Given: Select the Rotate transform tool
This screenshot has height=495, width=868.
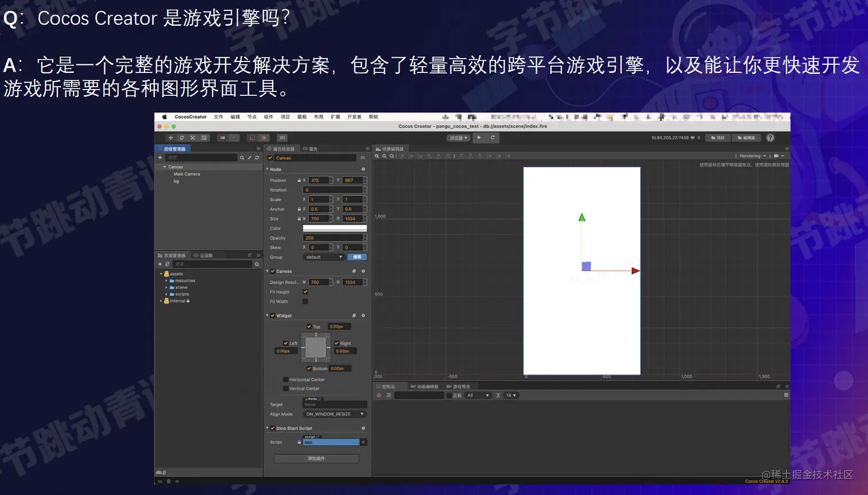Looking at the screenshot, I should [181, 138].
